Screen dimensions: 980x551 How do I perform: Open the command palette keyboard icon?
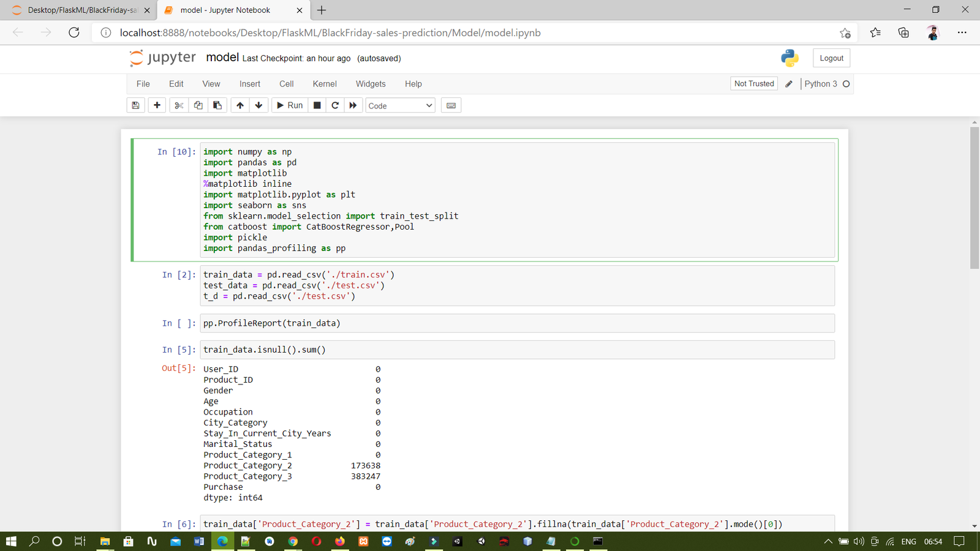[x=451, y=105]
